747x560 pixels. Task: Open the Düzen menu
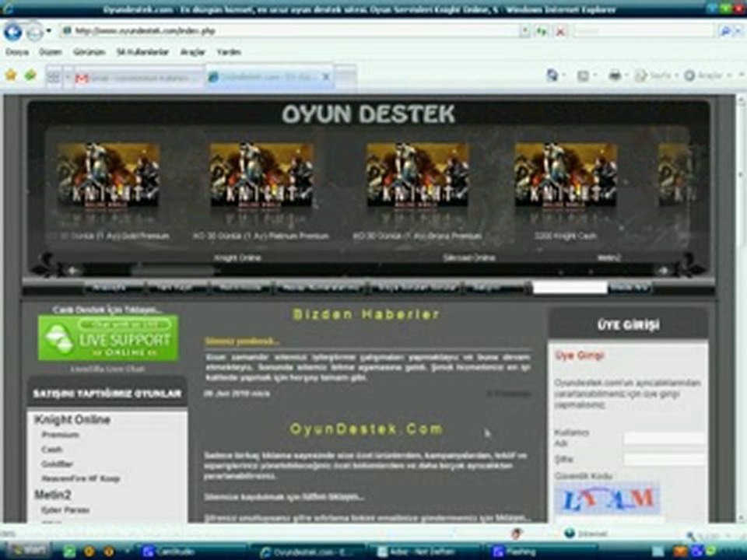click(x=51, y=52)
